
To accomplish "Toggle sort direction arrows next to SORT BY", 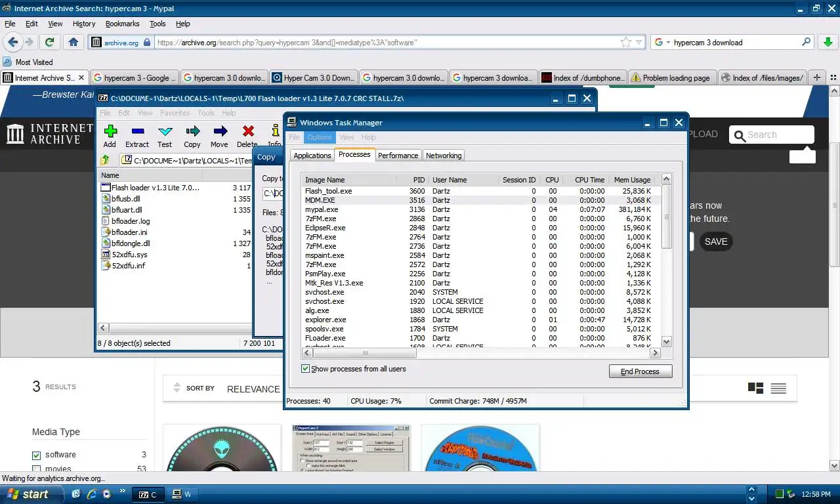I will [176, 388].
